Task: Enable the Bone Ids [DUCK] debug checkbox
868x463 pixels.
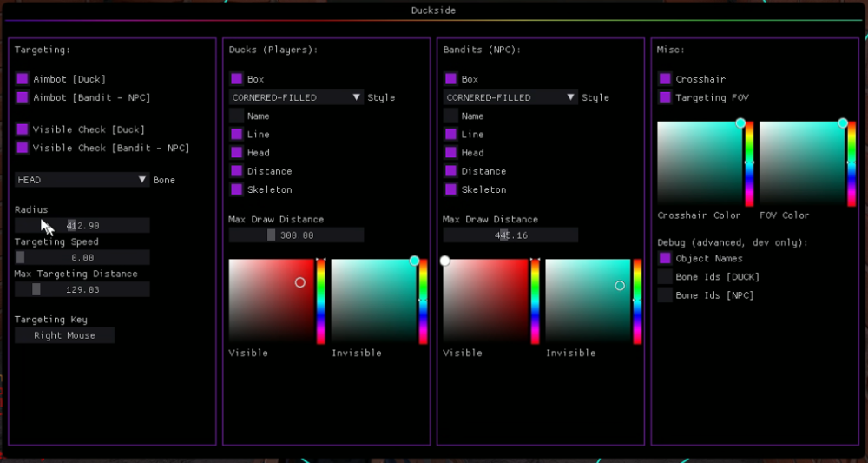Action: tap(665, 277)
